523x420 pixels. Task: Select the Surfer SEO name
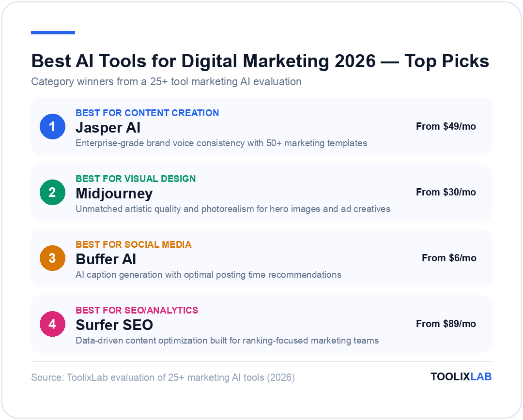click(x=114, y=325)
